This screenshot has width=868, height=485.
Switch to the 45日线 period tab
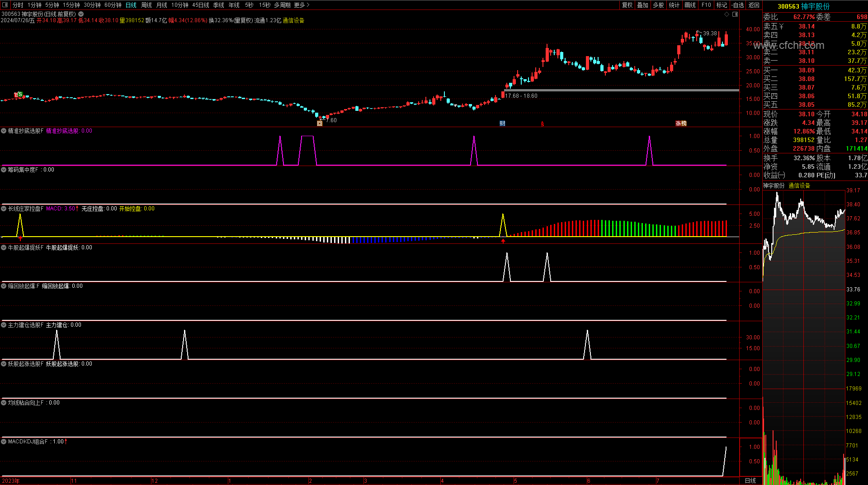point(201,5)
